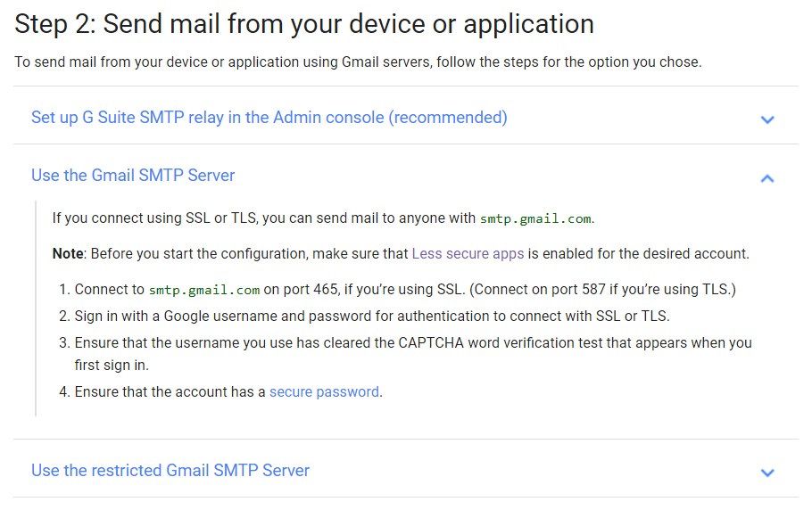Expand the G Suite SMTP relay chevron
This screenshot has width=812, height=510.
(767, 119)
